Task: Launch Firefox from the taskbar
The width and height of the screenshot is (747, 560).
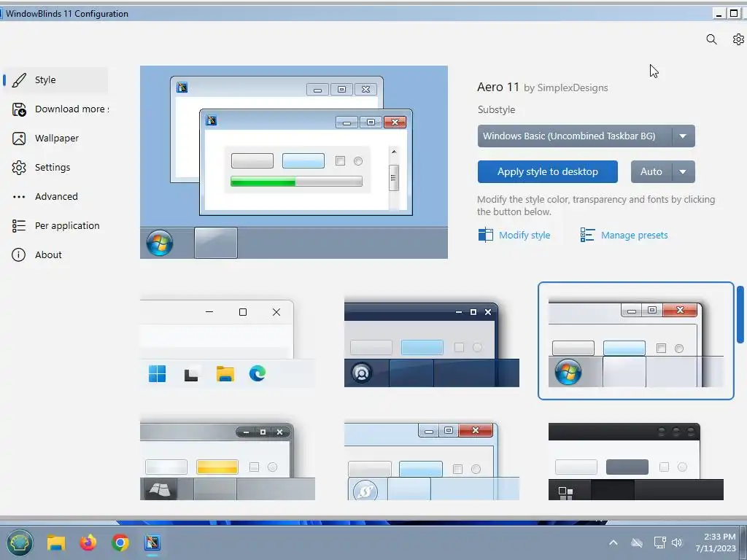Action: pos(88,542)
